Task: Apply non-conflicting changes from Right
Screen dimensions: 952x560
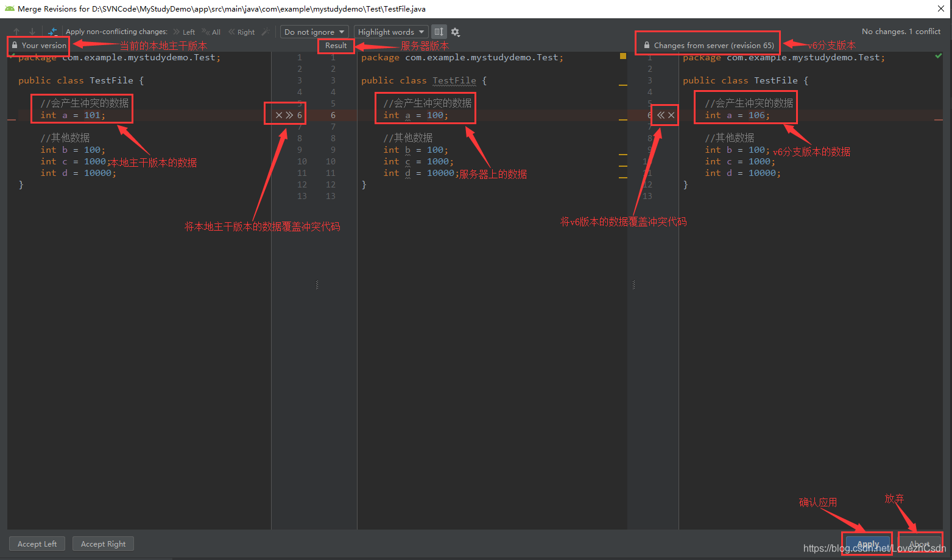Action: [242, 32]
